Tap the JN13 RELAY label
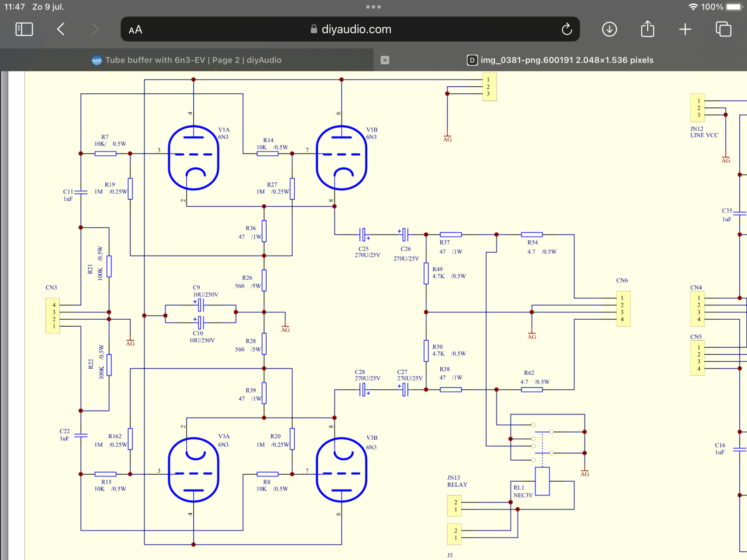The width and height of the screenshot is (747, 560). coord(457,481)
